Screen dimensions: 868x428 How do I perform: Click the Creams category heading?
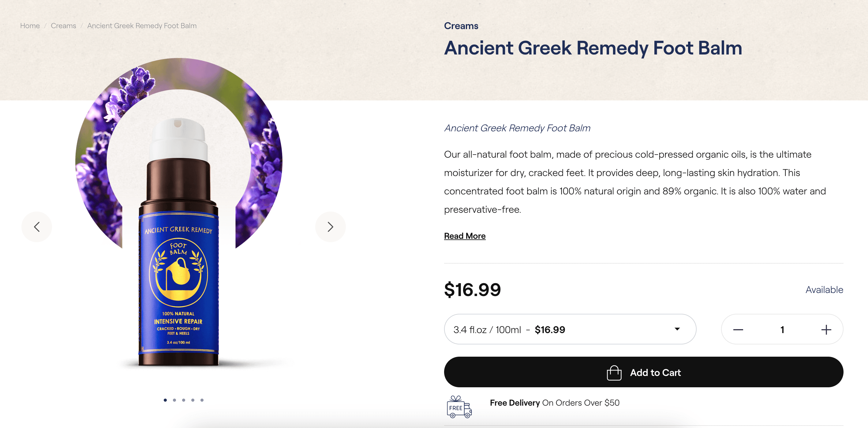tap(461, 26)
